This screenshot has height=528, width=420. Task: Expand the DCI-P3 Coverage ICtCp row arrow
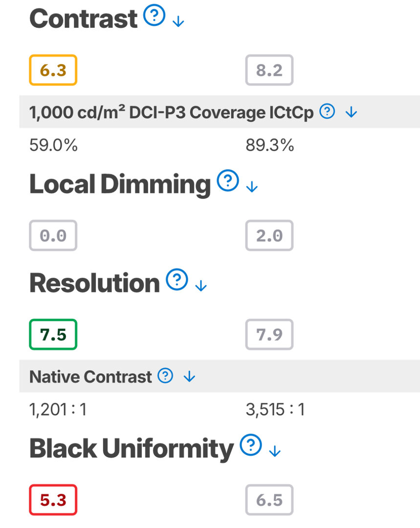[351, 113]
